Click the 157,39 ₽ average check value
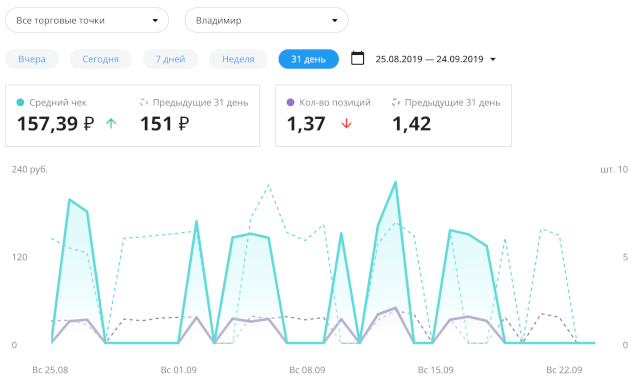640x385 pixels. (x=56, y=124)
